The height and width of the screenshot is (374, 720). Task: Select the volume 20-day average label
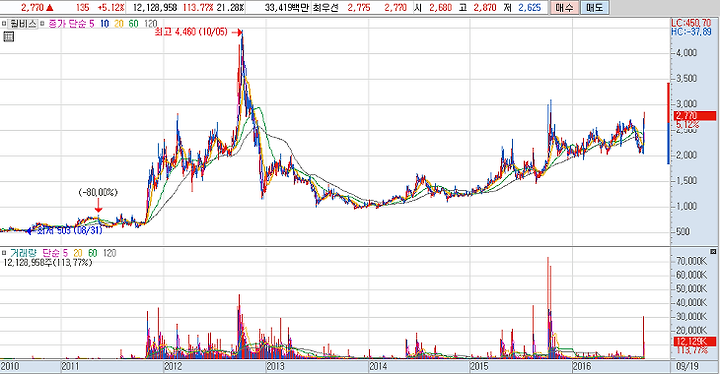(78, 253)
